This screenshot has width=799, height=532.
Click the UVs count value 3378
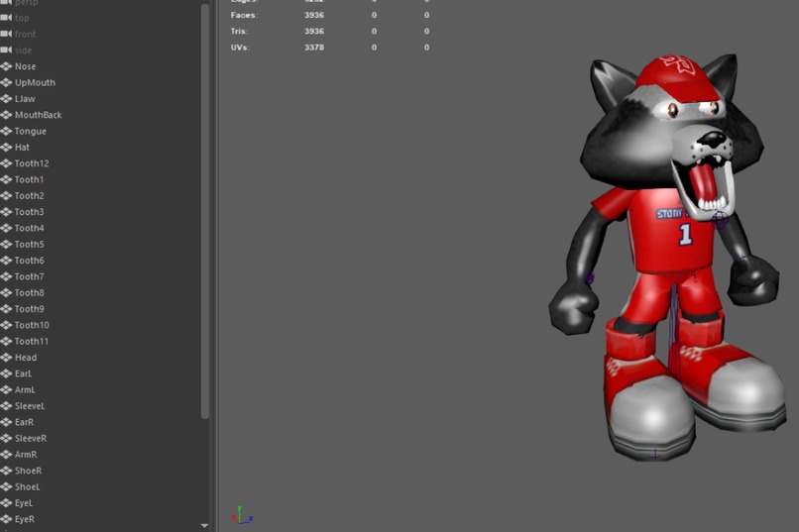314,48
